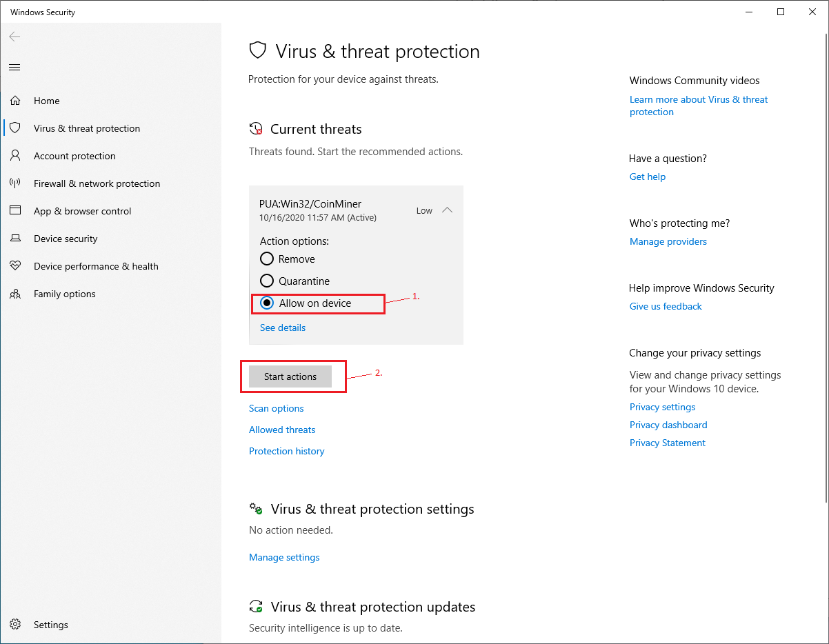This screenshot has height=644, width=829.
Task: Click the Firewall & network protection antenna icon
Action: (x=15, y=183)
